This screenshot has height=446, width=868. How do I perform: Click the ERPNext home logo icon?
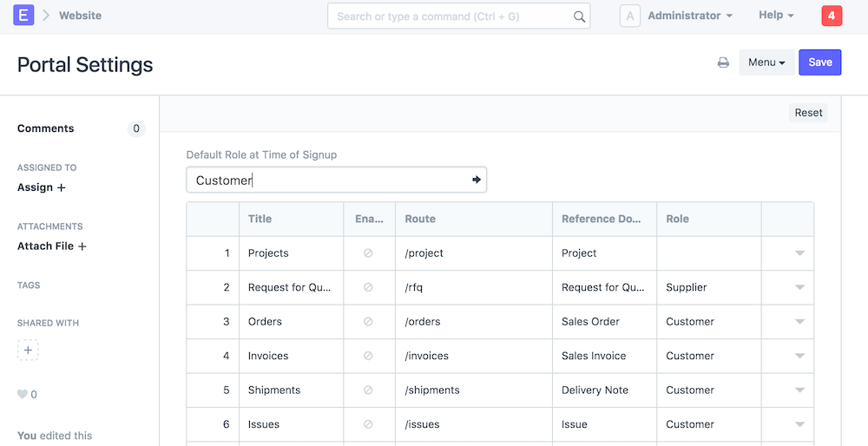tap(24, 16)
